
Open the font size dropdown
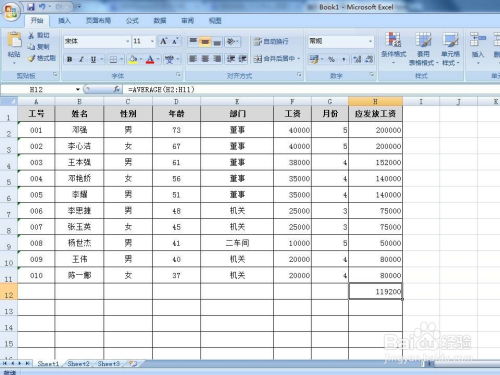(x=152, y=41)
